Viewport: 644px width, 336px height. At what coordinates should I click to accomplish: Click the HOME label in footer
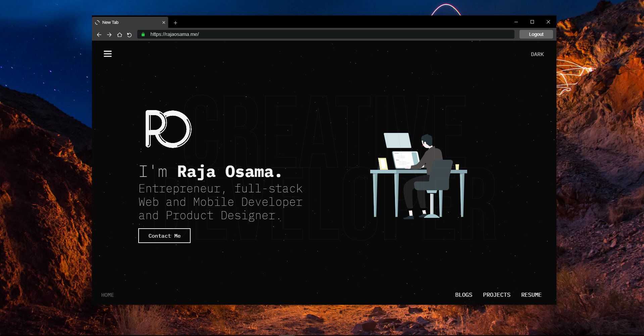pos(108,295)
